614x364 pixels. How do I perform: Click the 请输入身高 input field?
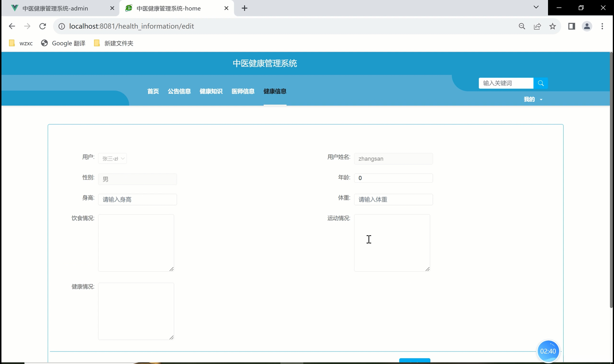point(137,199)
